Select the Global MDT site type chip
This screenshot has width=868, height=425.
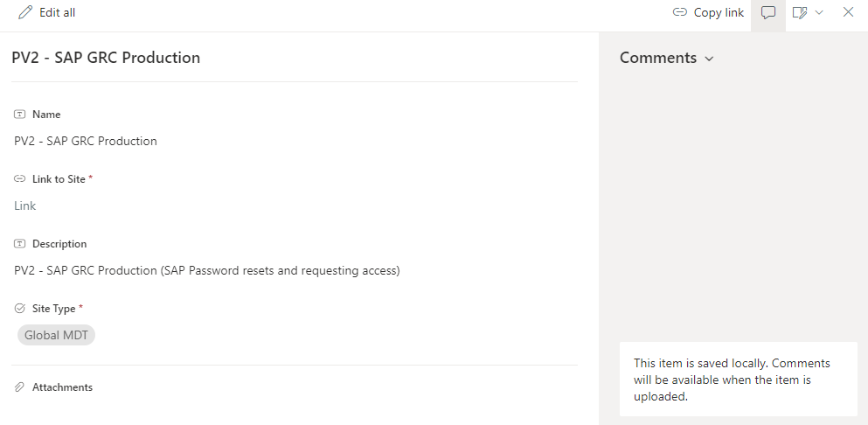pyautogui.click(x=56, y=335)
